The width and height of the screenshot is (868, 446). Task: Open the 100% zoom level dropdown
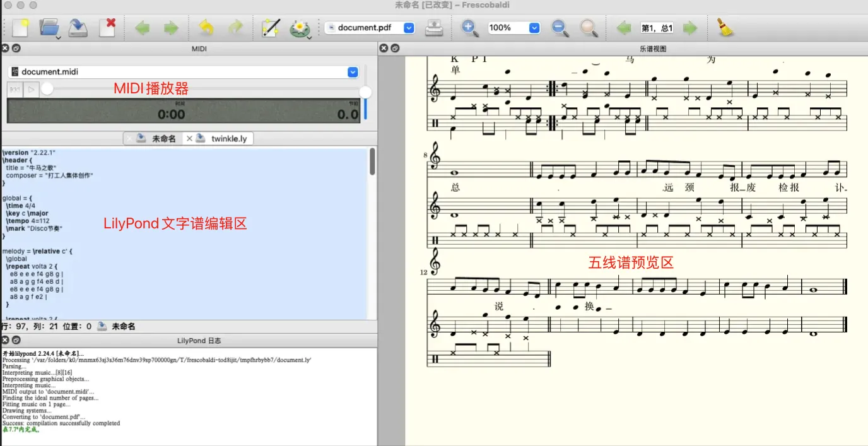click(534, 28)
